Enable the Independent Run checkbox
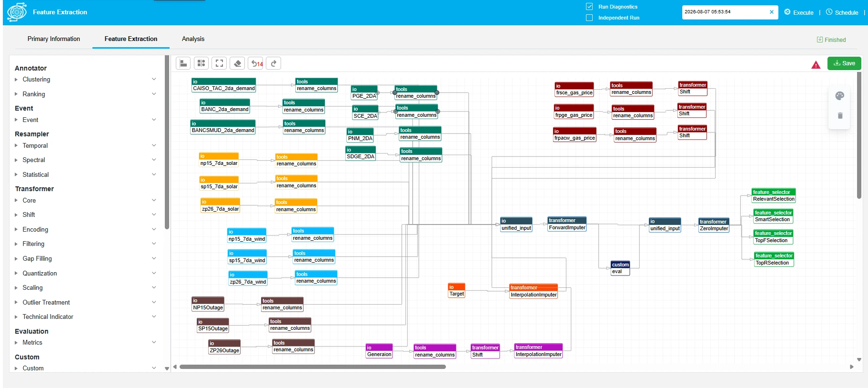The image size is (868, 388). (x=589, y=18)
